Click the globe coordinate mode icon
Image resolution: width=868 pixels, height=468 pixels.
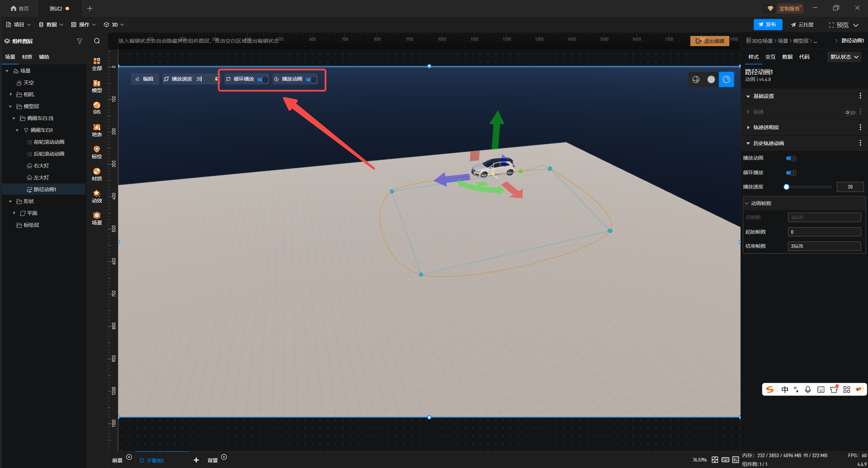pyautogui.click(x=696, y=79)
